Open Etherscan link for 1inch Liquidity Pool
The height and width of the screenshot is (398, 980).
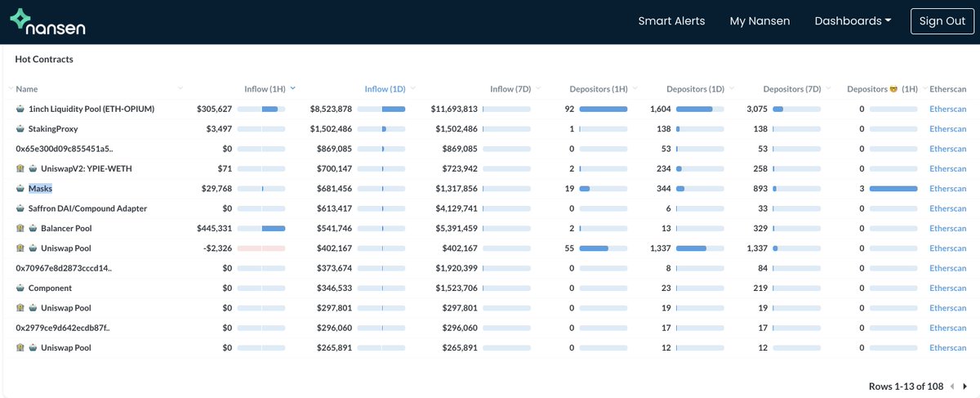point(948,109)
